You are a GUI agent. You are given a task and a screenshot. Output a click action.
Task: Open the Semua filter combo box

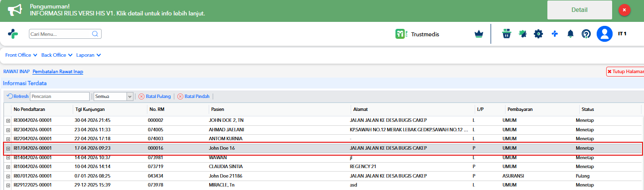coord(114,96)
